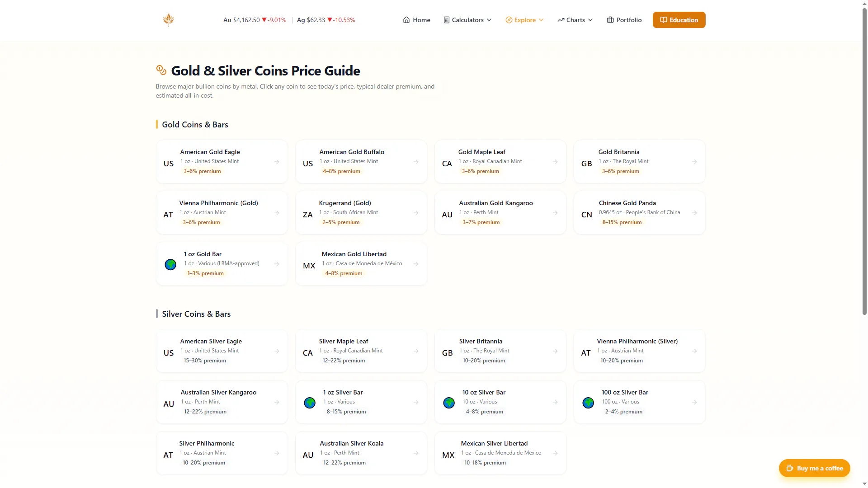Click the arrow on Krugerrand (Gold) card
This screenshot has width=868, height=488.
point(416,213)
